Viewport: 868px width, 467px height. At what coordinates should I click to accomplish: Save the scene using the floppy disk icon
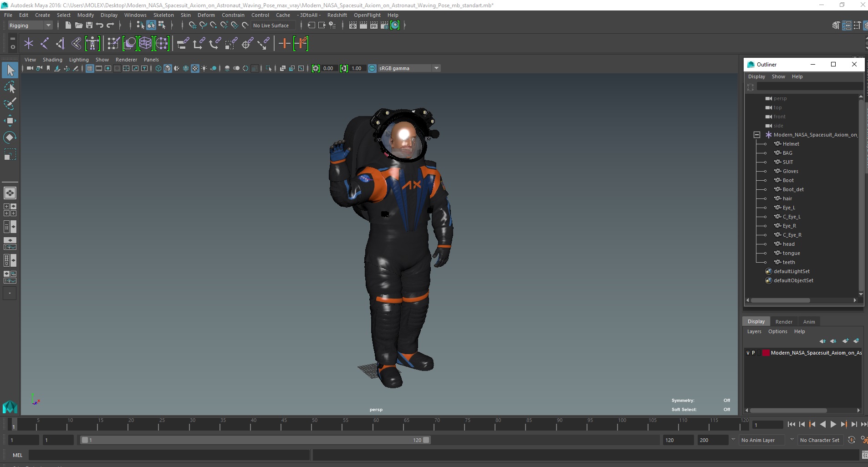(89, 25)
